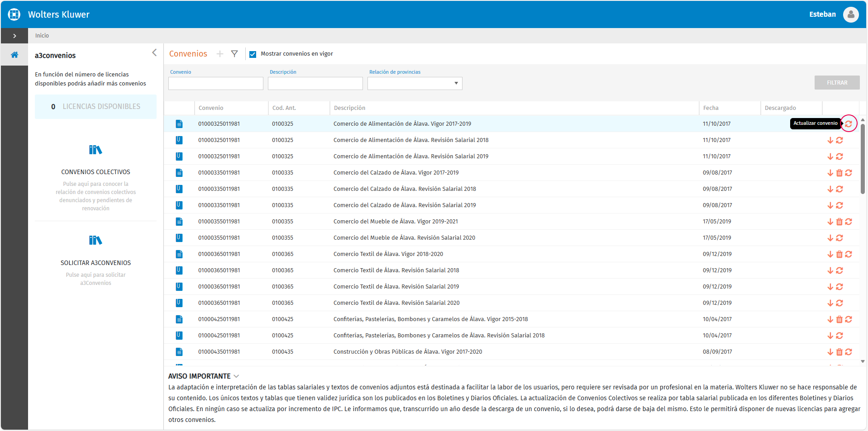The image size is (868, 431).
Task: Click the table vertical scrollbar thumb
Action: (x=863, y=158)
